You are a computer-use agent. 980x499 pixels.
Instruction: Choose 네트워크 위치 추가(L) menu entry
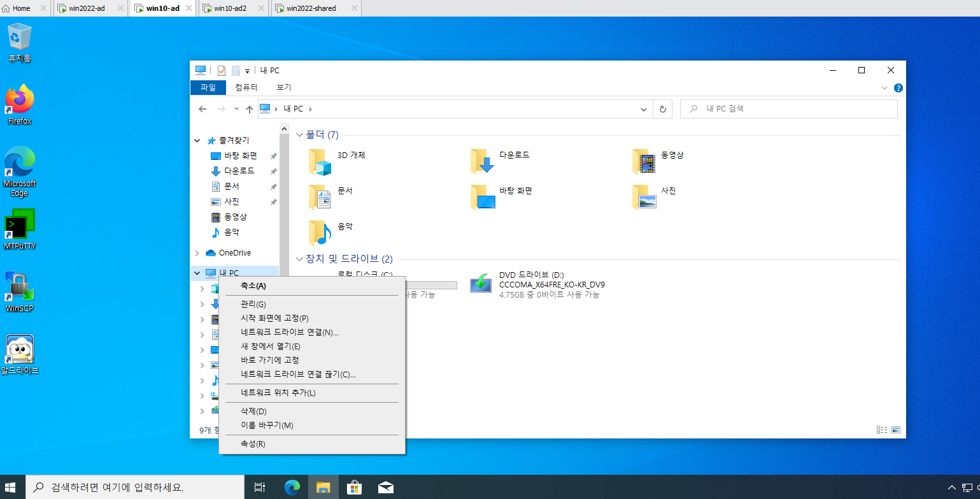pyautogui.click(x=312, y=393)
